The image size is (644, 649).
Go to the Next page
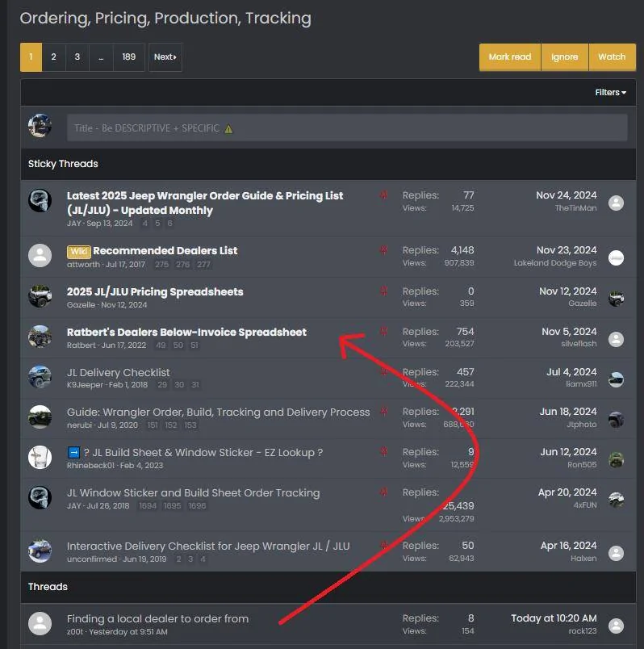pyautogui.click(x=165, y=57)
